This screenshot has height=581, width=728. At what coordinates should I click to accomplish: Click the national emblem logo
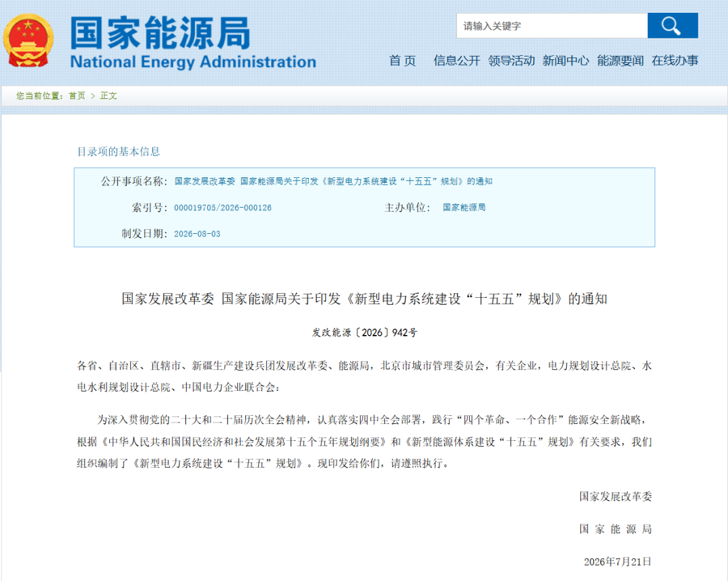click(28, 41)
